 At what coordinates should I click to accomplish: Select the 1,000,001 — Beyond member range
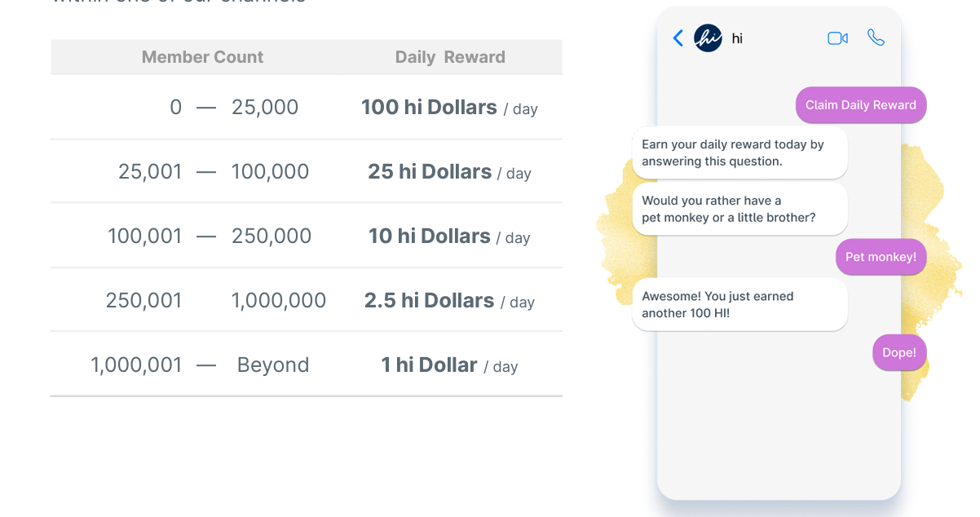[x=200, y=365]
